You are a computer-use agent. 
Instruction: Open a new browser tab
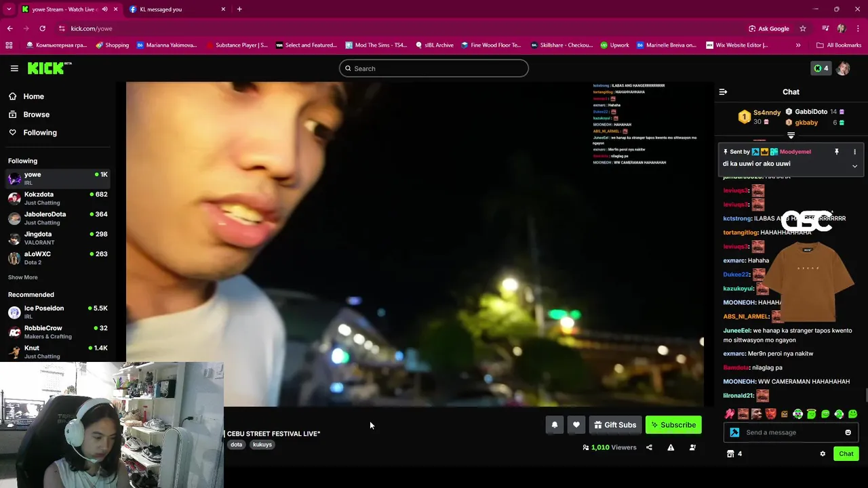click(x=239, y=9)
